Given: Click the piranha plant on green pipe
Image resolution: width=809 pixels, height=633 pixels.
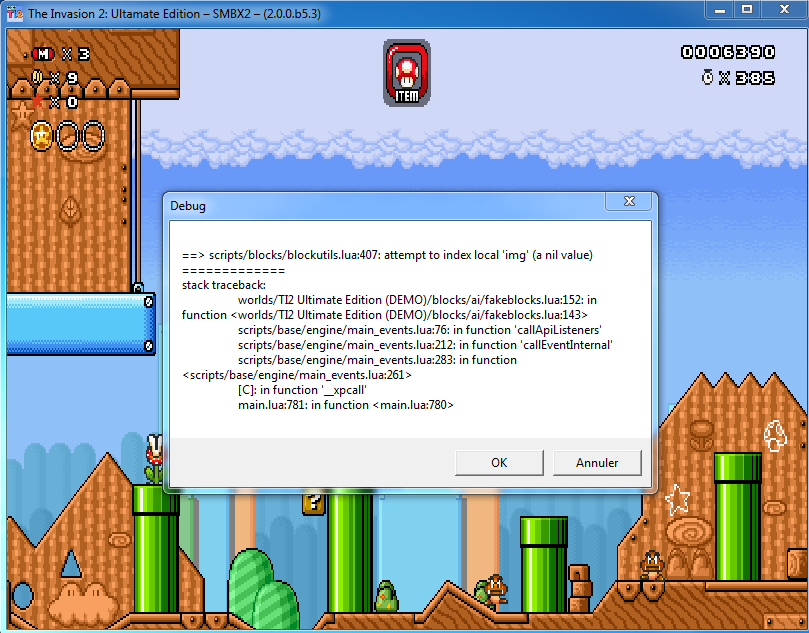Looking at the screenshot, I should pyautogui.click(x=154, y=458).
